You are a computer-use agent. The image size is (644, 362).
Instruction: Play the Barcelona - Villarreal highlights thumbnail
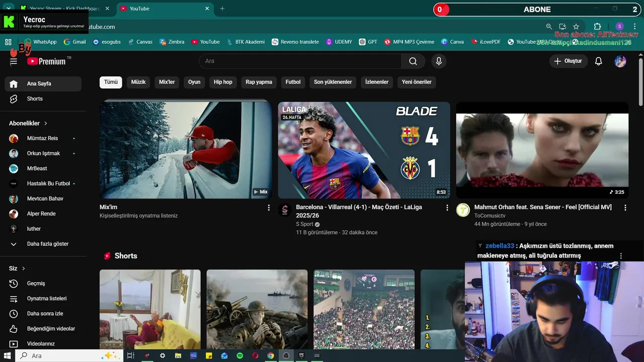click(364, 150)
